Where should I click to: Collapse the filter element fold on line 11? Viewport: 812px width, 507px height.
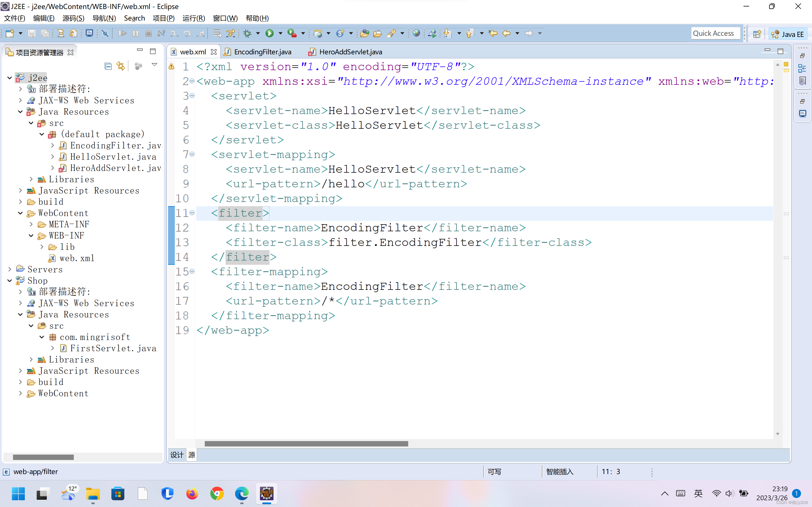pos(192,213)
